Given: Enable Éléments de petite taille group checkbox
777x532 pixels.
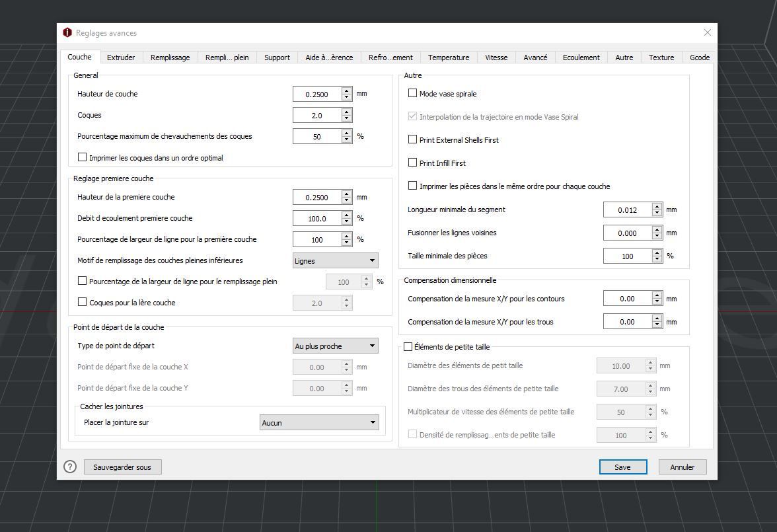Looking at the screenshot, I should point(408,346).
